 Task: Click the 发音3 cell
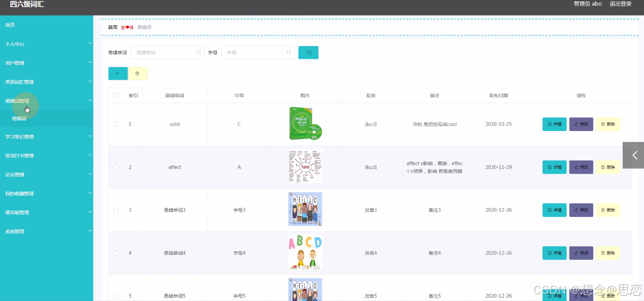(370, 210)
